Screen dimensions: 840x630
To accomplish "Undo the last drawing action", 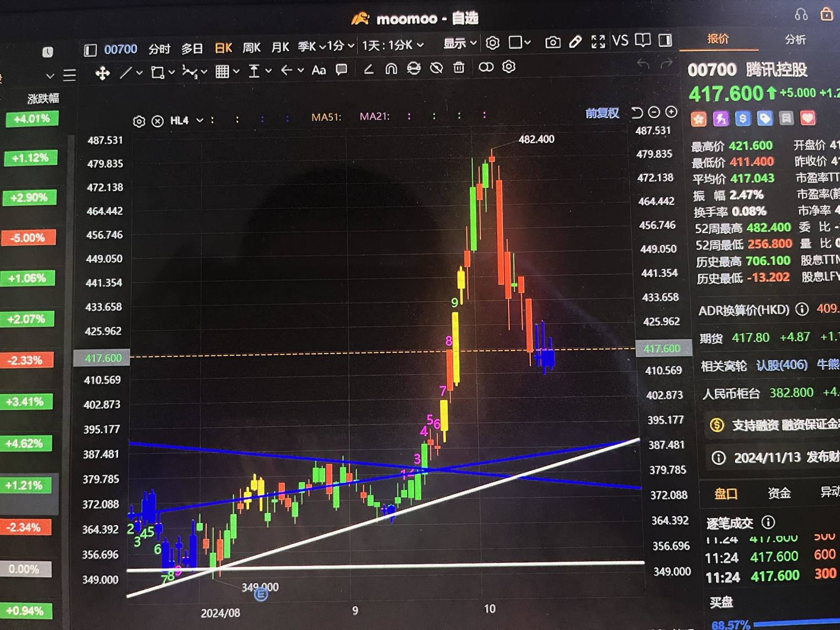I will click(643, 64).
